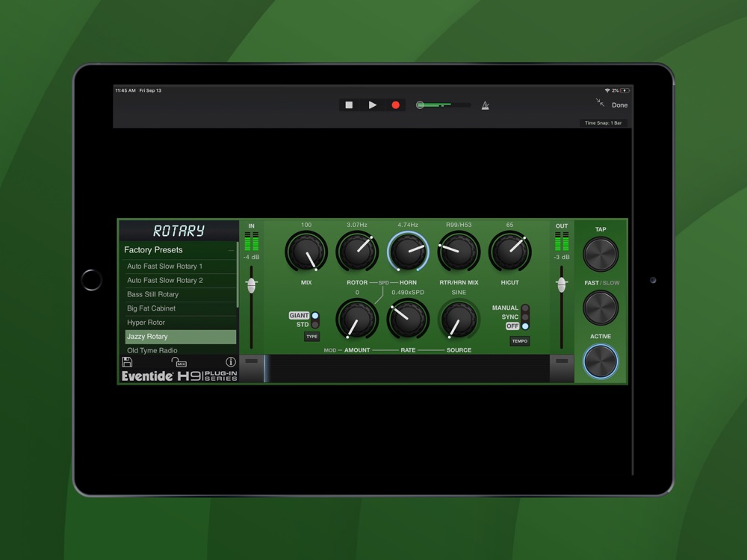Toggle the mix lock icon
Image resolution: width=747 pixels, height=560 pixels.
pyautogui.click(x=179, y=362)
